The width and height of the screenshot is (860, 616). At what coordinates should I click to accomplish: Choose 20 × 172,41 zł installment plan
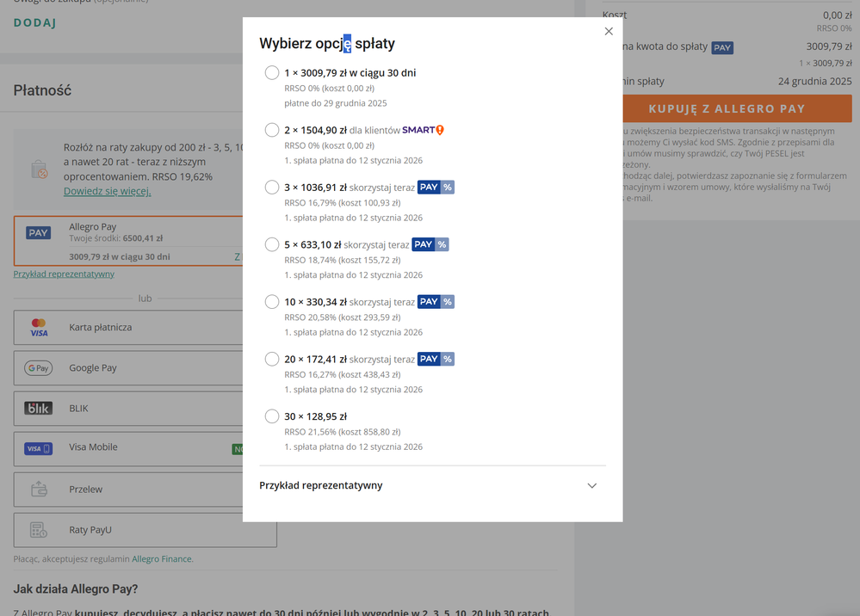[272, 359]
